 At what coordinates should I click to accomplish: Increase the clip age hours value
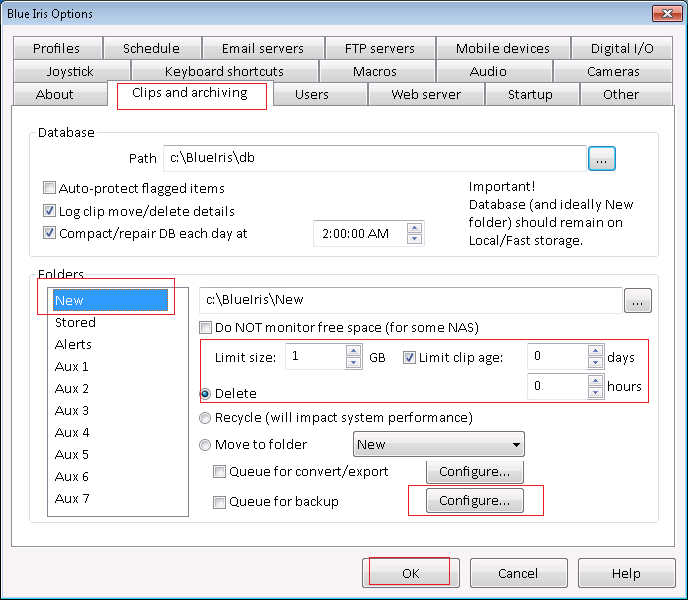click(595, 380)
